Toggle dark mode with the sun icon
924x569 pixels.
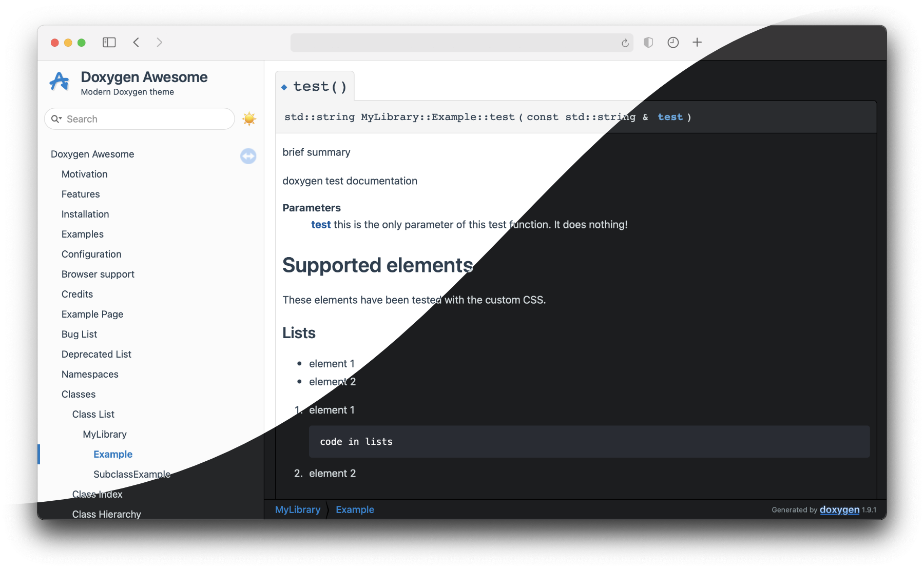point(249,119)
